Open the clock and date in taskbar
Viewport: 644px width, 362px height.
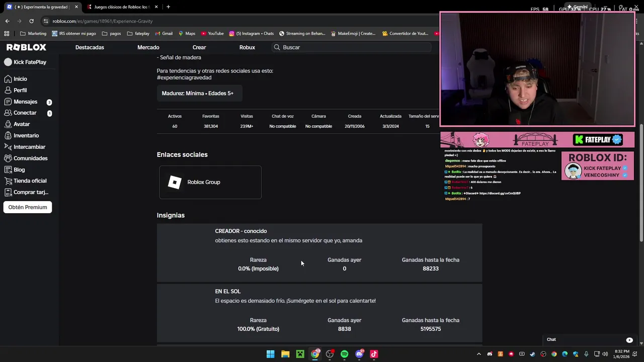622,354
